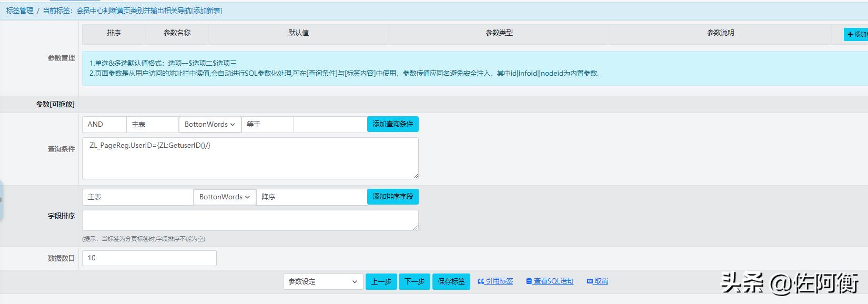Click the 添加查询条件 button
Viewport: 868px width, 304px height.
click(x=393, y=124)
